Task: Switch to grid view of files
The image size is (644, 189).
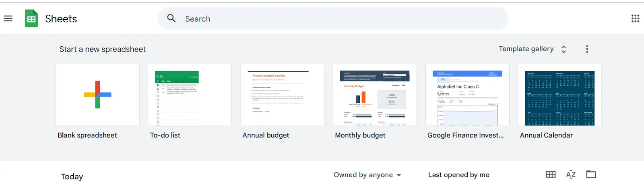Action: (551, 175)
